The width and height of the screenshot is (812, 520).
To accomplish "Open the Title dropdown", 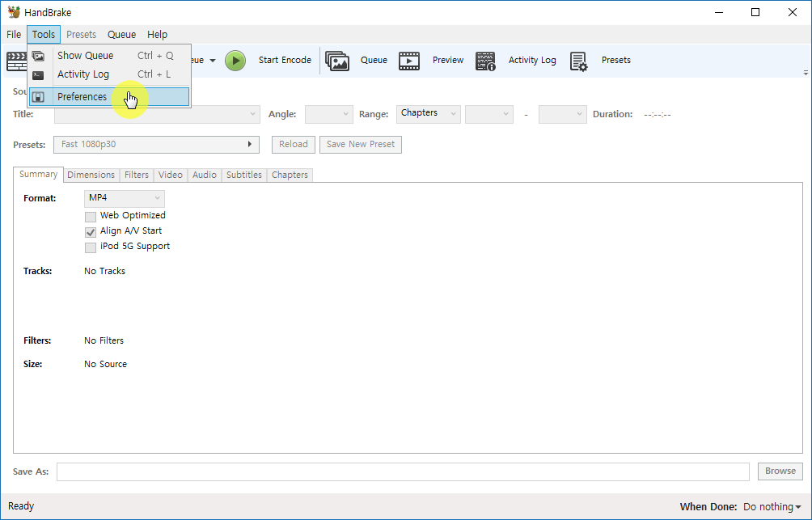I will 157,114.
